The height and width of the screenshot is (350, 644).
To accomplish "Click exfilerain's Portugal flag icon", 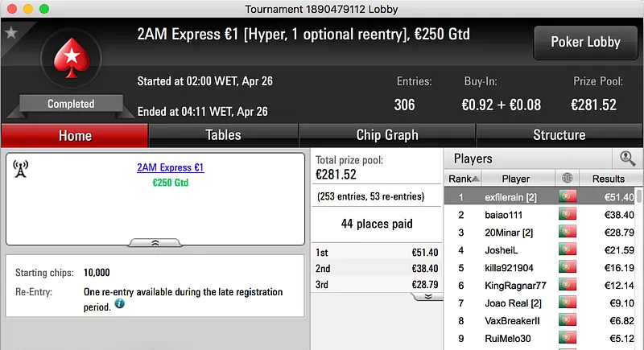I will click(x=568, y=197).
